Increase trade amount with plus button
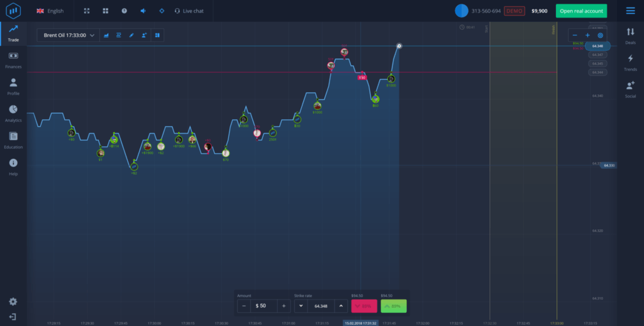Image resolution: width=644 pixels, height=326 pixels. pyautogui.click(x=284, y=306)
